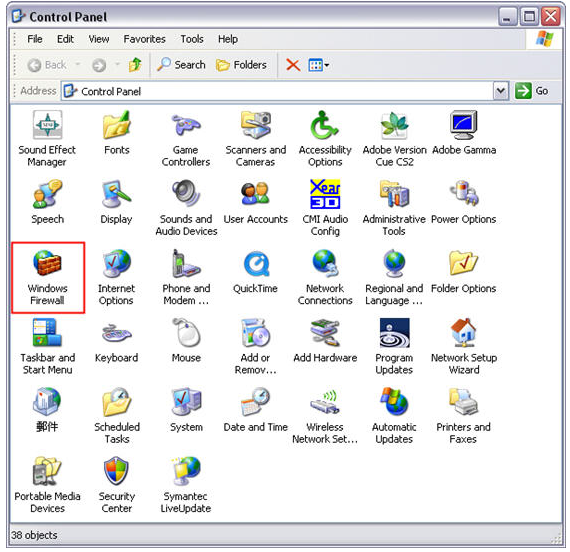570x552 pixels.
Task: Click the red Delete X button
Action: point(293,65)
